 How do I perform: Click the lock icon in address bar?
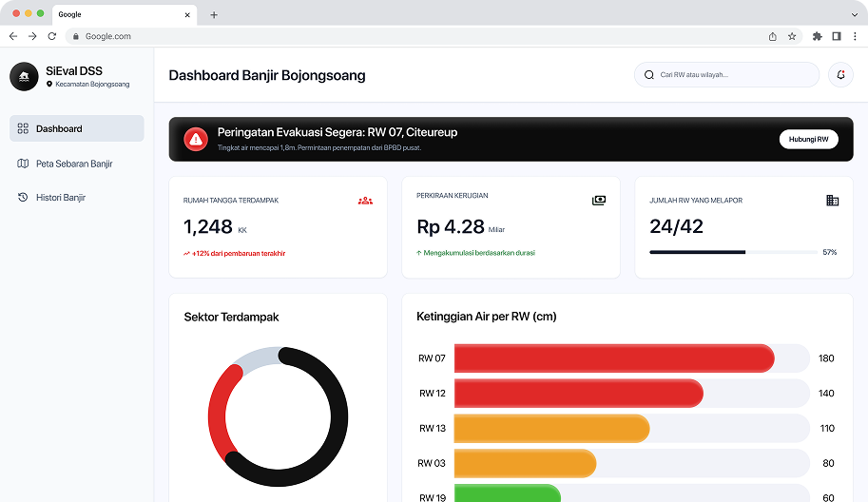tap(76, 36)
